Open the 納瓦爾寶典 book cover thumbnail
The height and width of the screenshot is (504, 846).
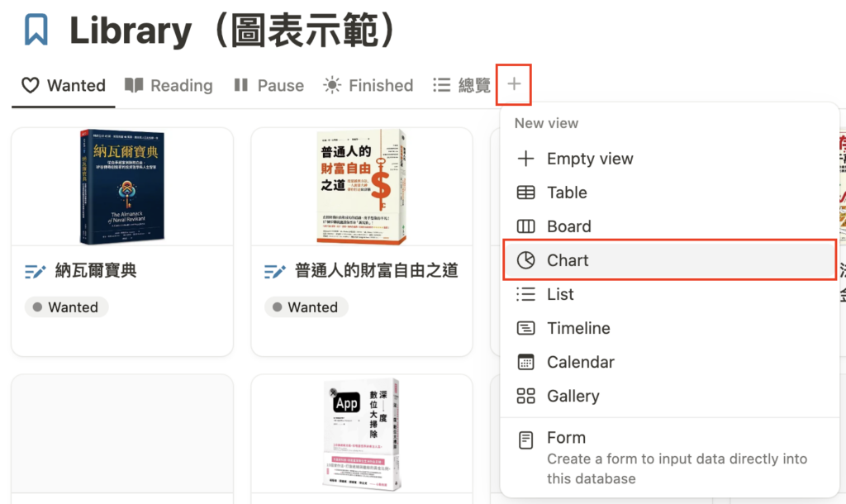click(121, 187)
